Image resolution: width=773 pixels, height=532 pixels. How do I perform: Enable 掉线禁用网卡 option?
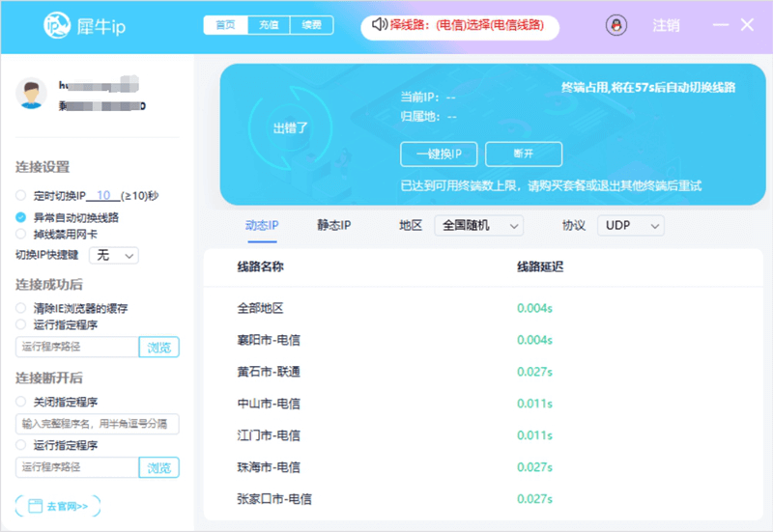20,234
